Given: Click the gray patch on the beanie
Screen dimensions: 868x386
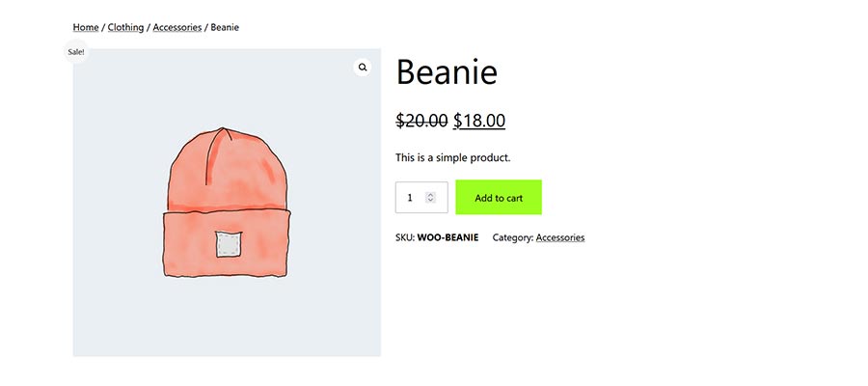Looking at the screenshot, I should 227,244.
